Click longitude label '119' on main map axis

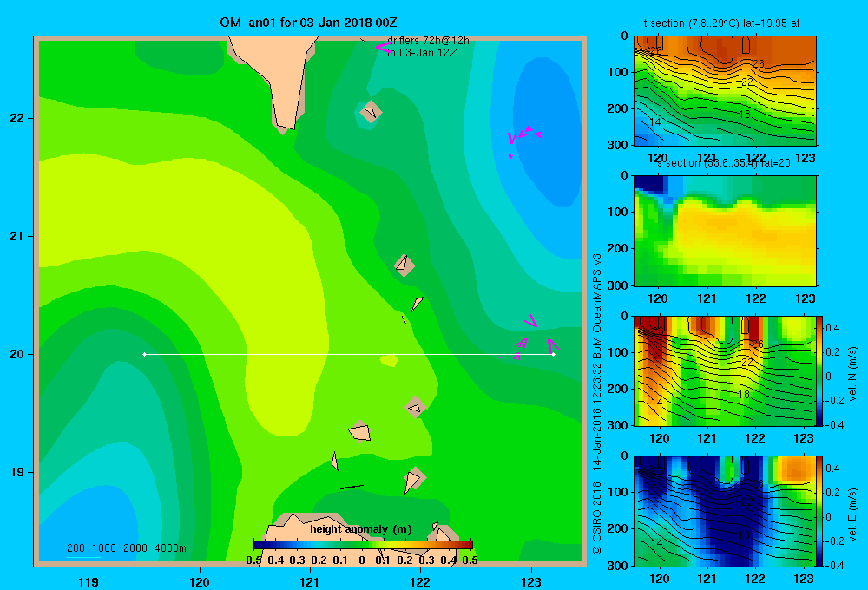89,581
